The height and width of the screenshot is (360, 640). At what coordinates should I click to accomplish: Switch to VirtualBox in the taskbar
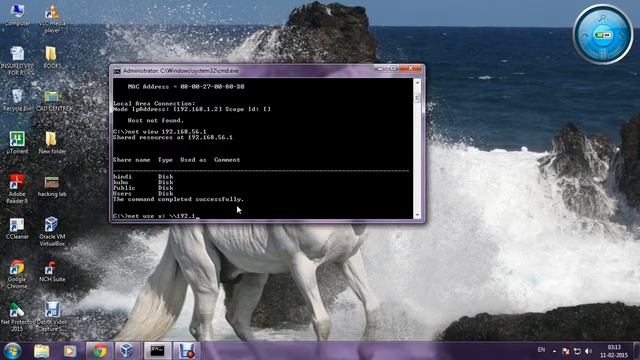coord(127,351)
